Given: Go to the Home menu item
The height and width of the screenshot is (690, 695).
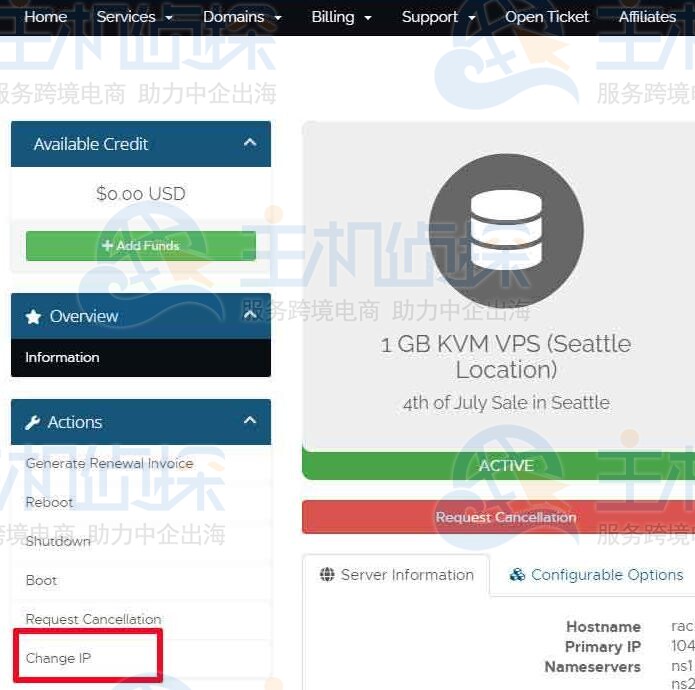Looking at the screenshot, I should [x=46, y=17].
